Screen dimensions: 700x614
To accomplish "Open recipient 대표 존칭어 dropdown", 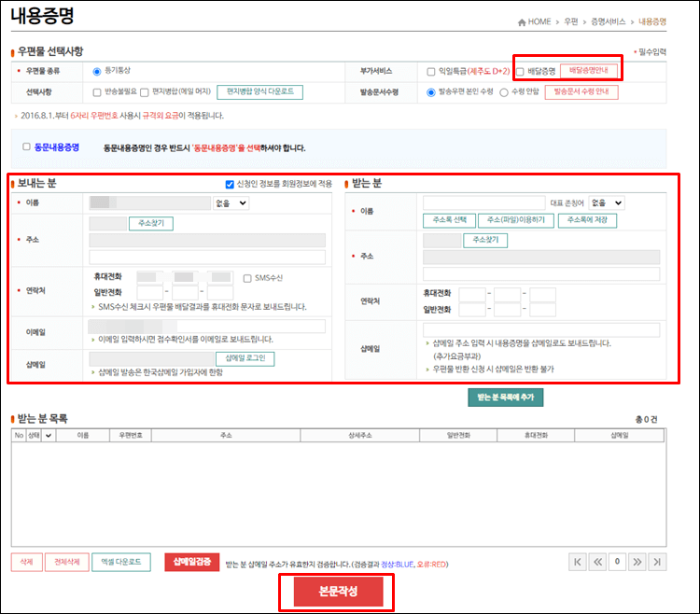I will [x=607, y=202].
